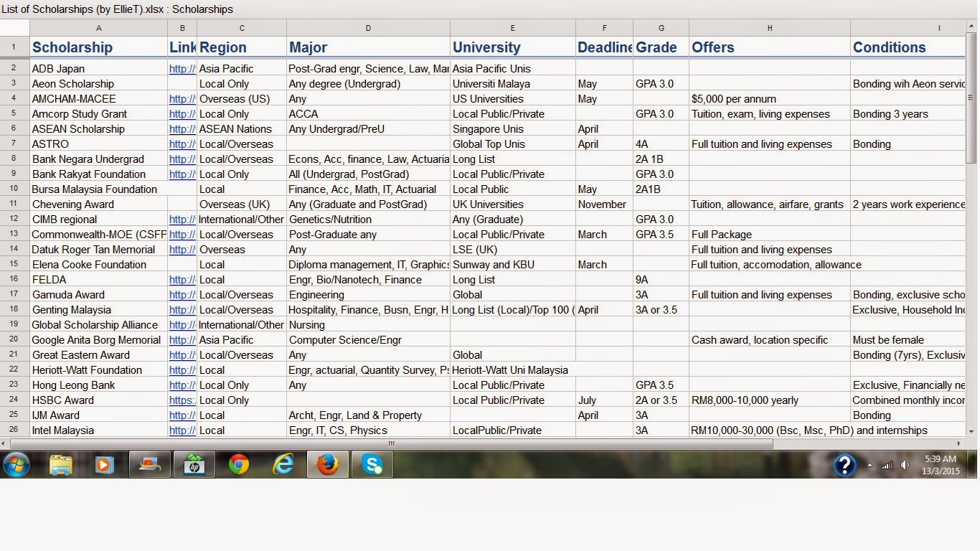Open Skype from the taskbar
The height and width of the screenshot is (551, 980).
click(372, 465)
